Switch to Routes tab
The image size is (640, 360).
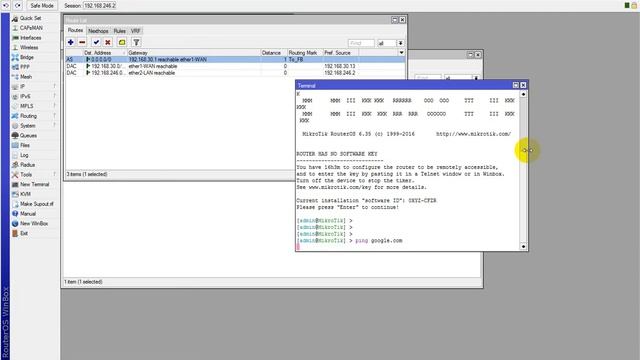(x=76, y=31)
